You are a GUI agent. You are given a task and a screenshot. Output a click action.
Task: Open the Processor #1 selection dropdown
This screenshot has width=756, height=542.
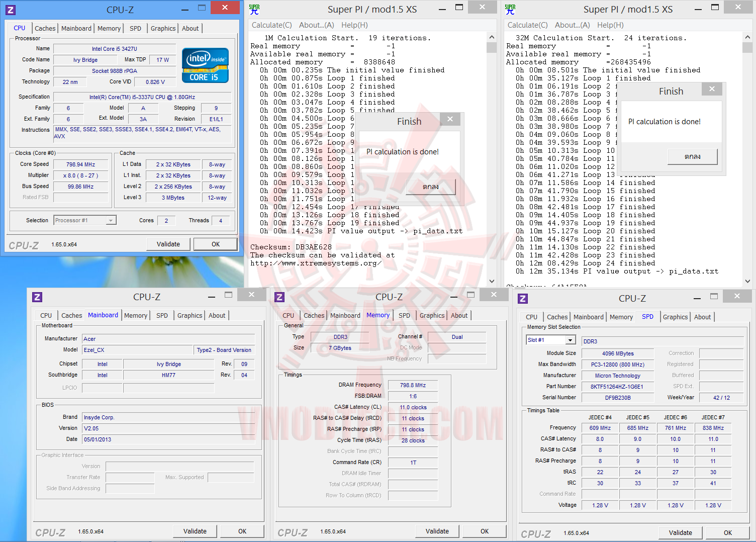pos(111,220)
